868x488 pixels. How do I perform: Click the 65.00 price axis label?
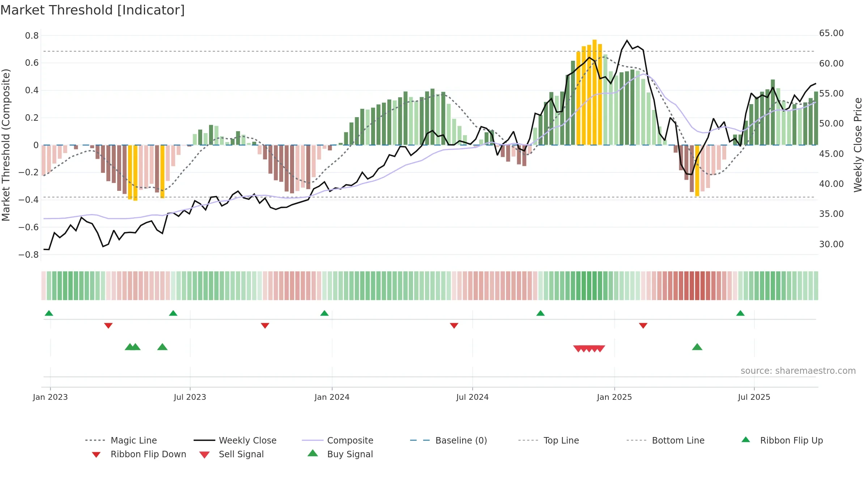831,33
